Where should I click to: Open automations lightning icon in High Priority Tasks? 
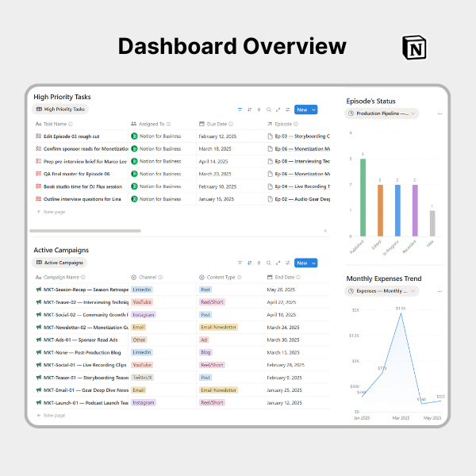[259, 109]
